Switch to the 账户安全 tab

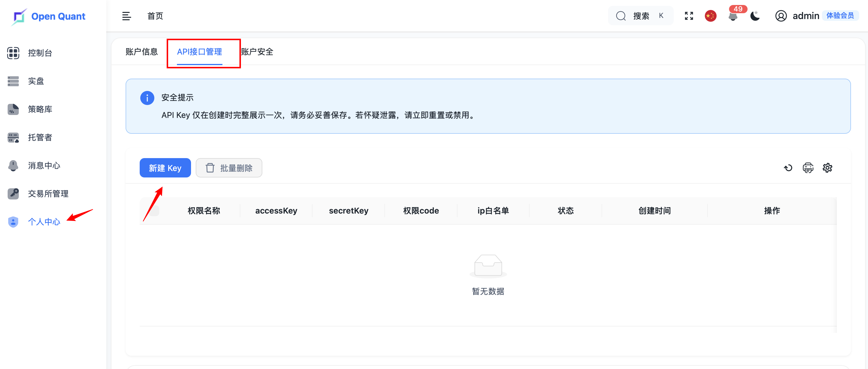257,52
